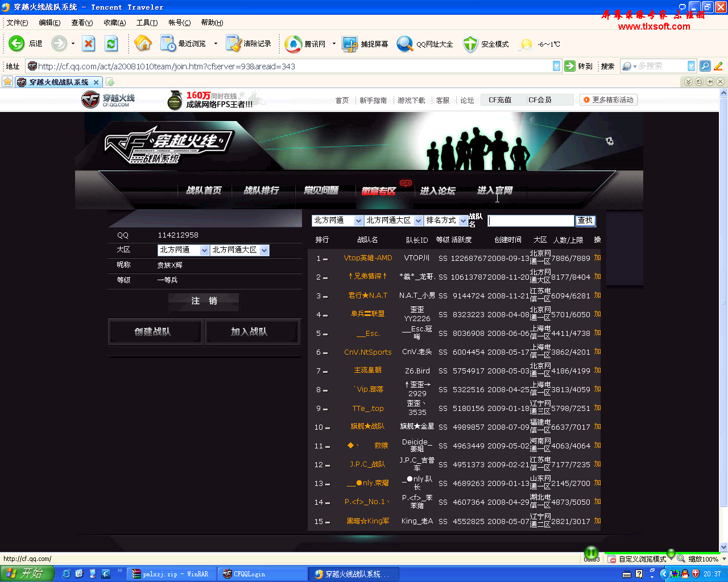728x582 pixels.
Task: Open Internet Explorer in the quick launch
Action: click(66, 573)
